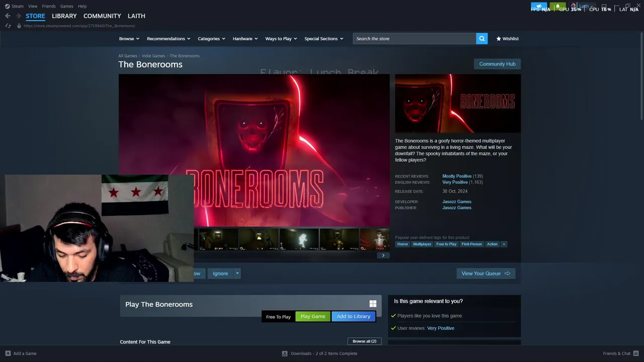Click the Ignore button
The image size is (644, 362).
(x=220, y=274)
